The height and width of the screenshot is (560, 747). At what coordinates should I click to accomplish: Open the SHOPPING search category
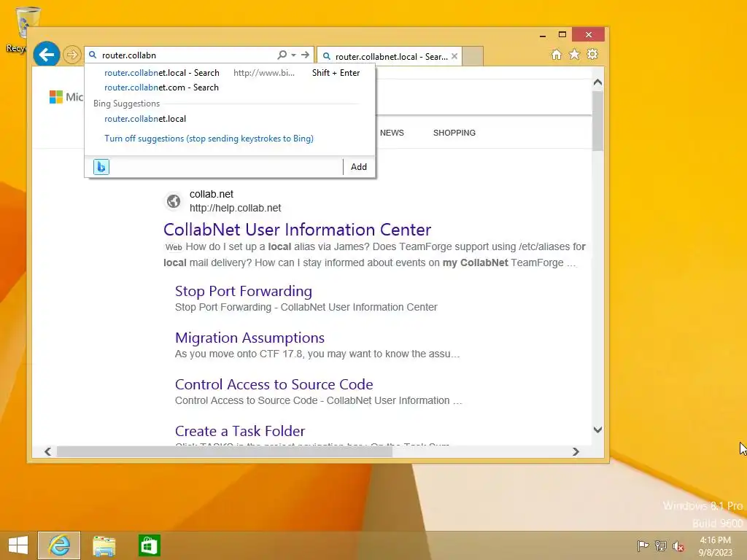[454, 133]
